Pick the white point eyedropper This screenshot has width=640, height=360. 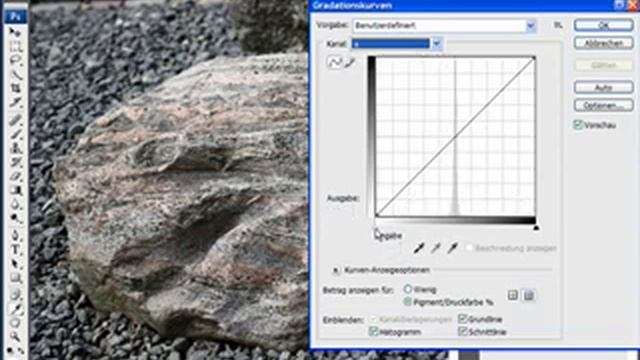pos(452,248)
